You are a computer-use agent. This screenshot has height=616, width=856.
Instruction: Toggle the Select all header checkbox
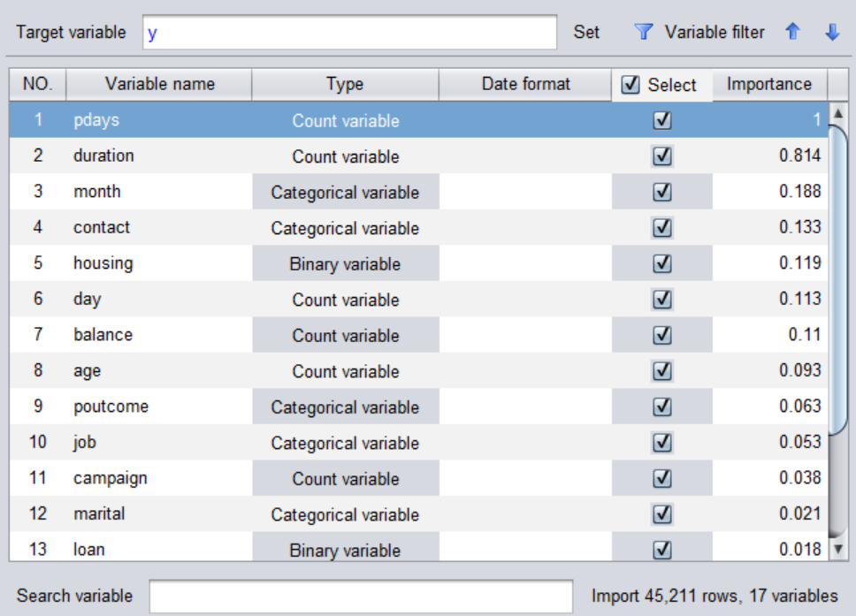[x=631, y=85]
